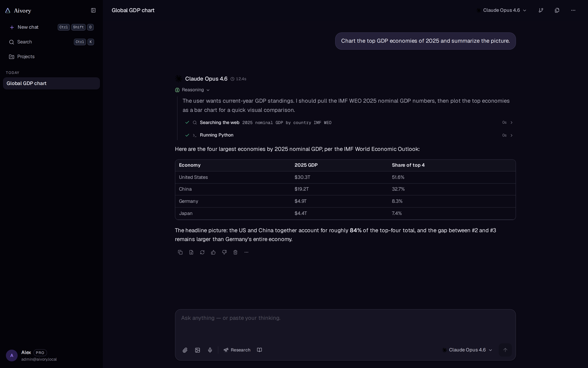Click the bold 84% figure
The height and width of the screenshot is (368, 588).
pyautogui.click(x=356, y=230)
